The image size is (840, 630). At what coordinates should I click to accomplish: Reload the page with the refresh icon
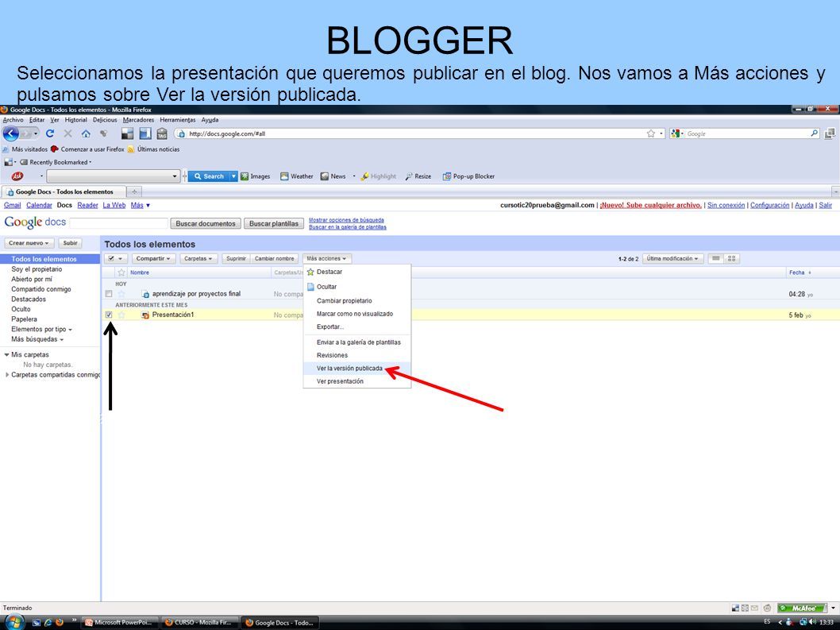(x=50, y=133)
